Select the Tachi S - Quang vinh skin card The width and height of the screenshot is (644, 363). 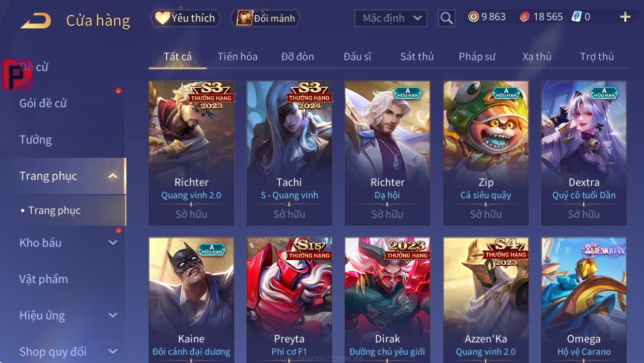290,153
